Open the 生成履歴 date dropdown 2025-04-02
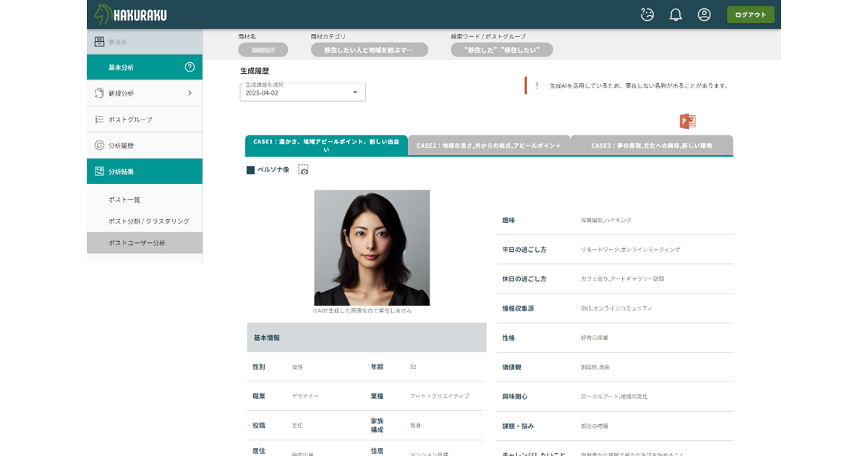 [302, 92]
